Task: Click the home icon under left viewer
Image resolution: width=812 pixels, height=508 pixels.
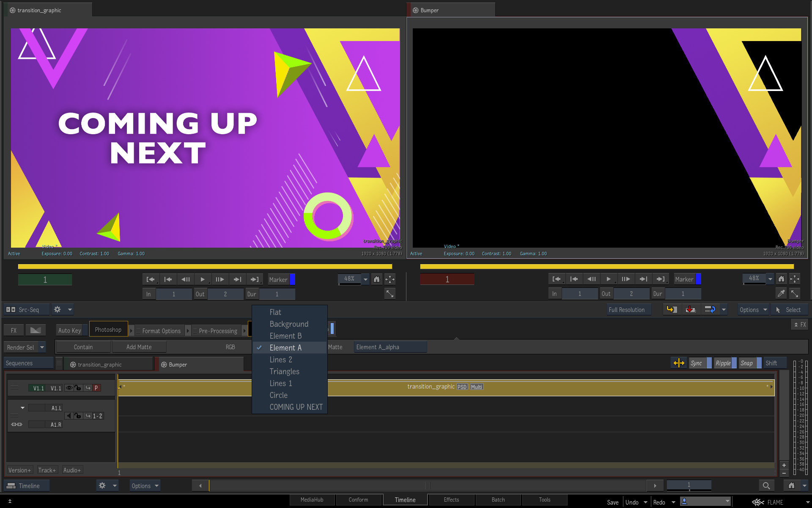Action: (x=376, y=279)
